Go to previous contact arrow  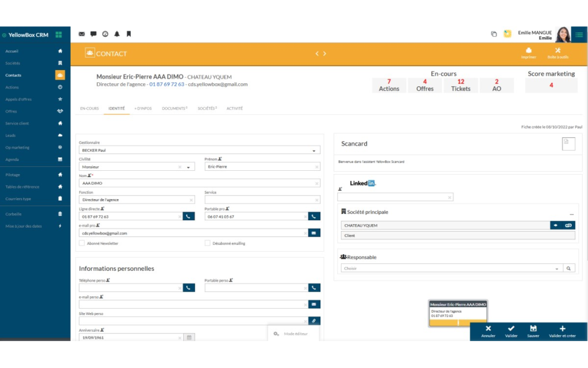[317, 53]
